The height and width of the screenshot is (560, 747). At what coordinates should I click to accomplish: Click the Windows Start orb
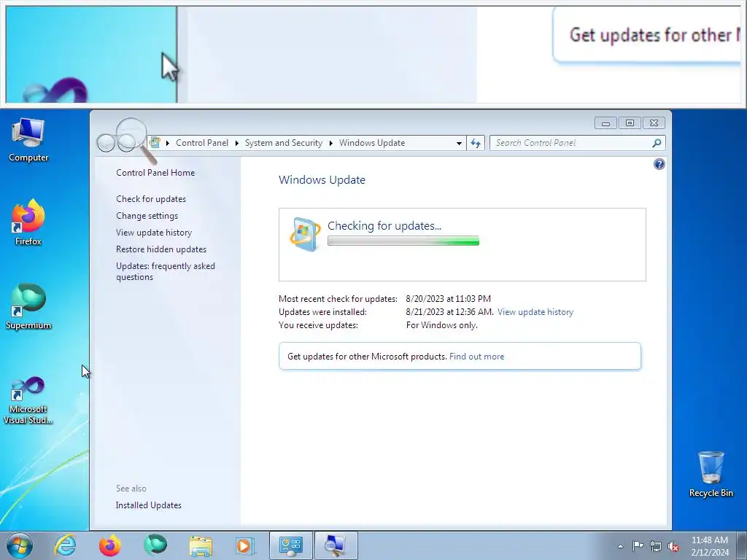(x=20, y=545)
